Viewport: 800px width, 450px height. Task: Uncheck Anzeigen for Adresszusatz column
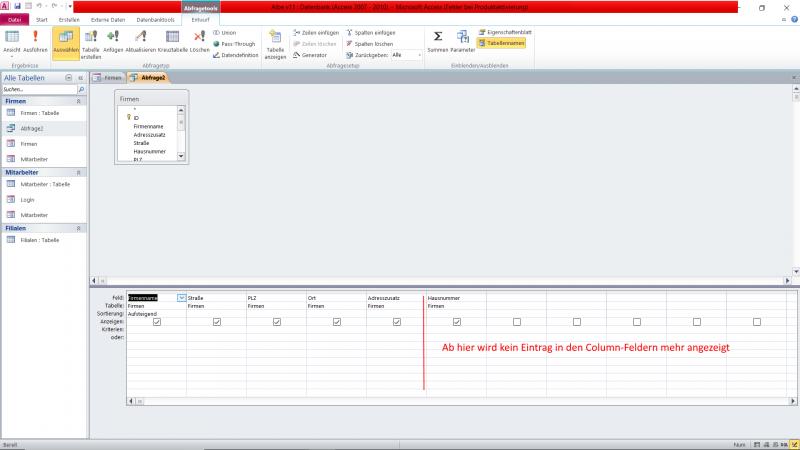point(396,322)
